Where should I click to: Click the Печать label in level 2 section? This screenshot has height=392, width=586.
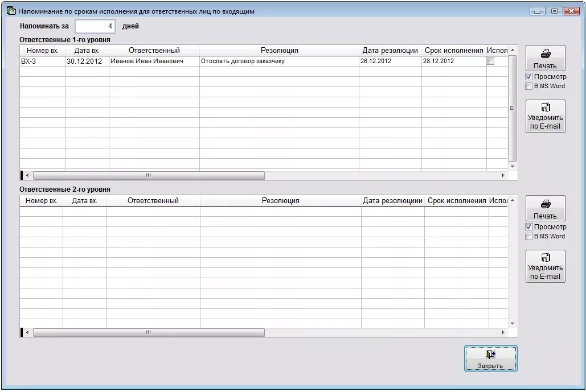pyautogui.click(x=545, y=216)
